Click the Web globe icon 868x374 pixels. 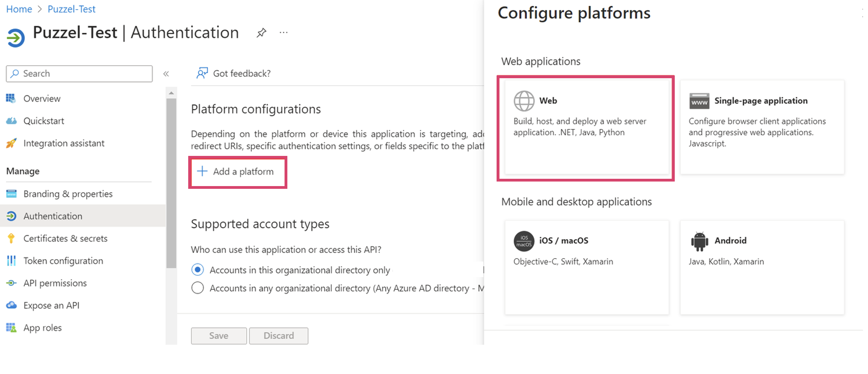pyautogui.click(x=524, y=101)
